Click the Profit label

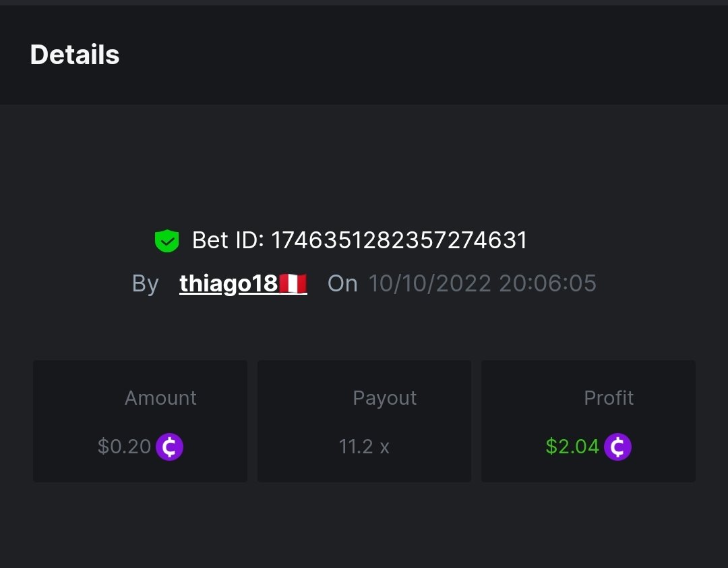pyautogui.click(x=609, y=398)
